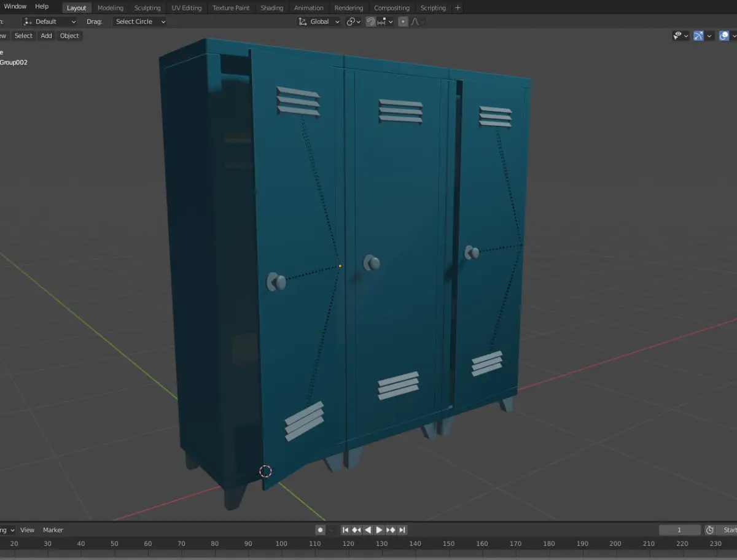Expand the gizmo options dropdown arrow

coord(709,36)
